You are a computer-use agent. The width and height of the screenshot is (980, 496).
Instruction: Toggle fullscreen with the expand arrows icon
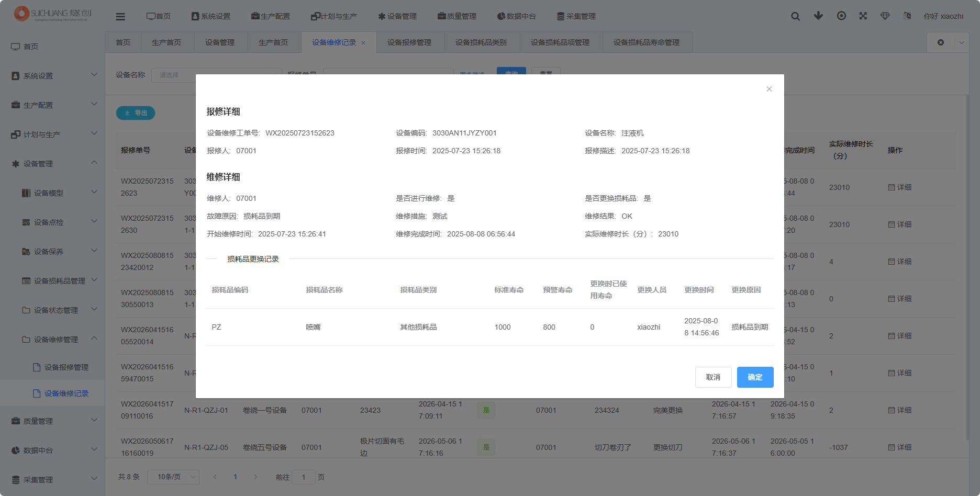pos(863,16)
